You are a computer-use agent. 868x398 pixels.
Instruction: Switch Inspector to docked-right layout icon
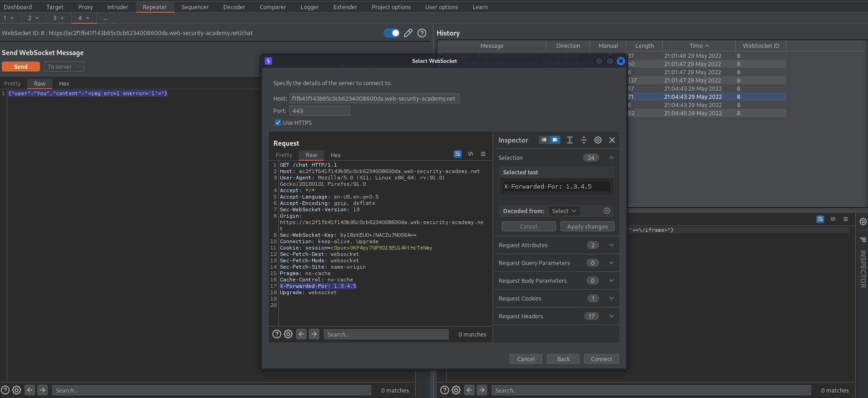point(555,140)
